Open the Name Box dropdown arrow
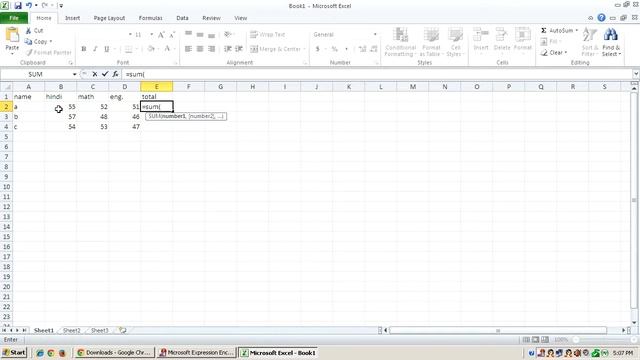The image size is (640, 360). pyautogui.click(x=74, y=74)
